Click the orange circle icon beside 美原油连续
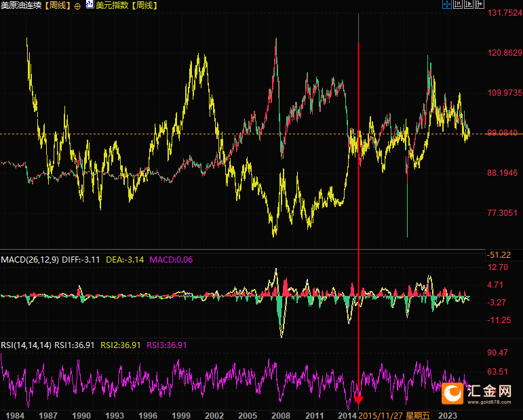523x420 pixels. click(77, 5)
